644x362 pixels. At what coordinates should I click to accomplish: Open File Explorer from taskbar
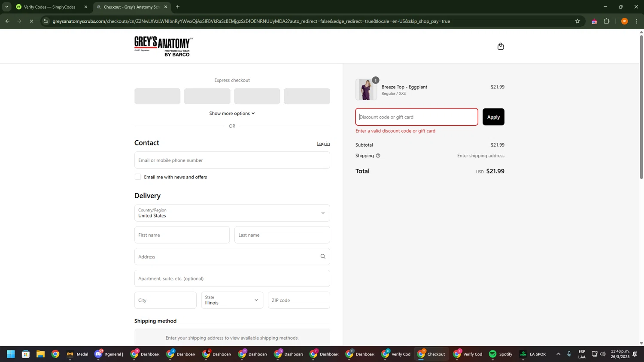pyautogui.click(x=40, y=354)
